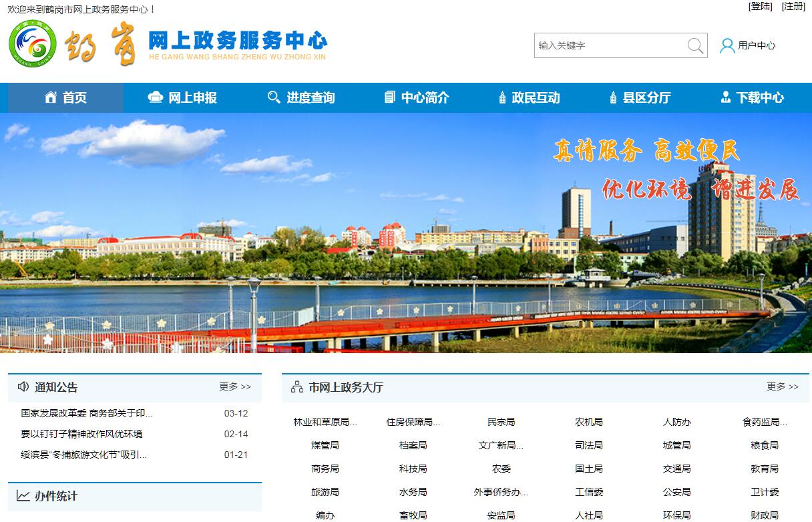Screen dimensions: 812x522
Task: Click the download icon beside 下载中心
Action: [726, 97]
